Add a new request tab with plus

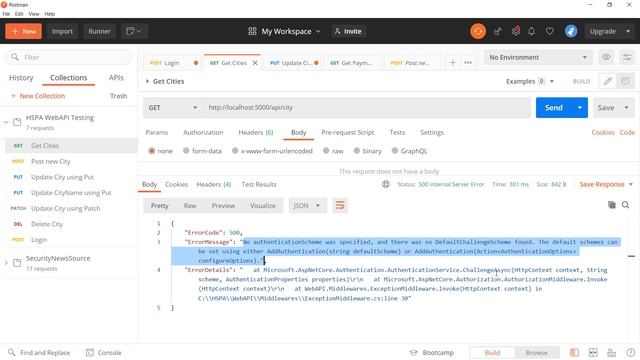452,62
